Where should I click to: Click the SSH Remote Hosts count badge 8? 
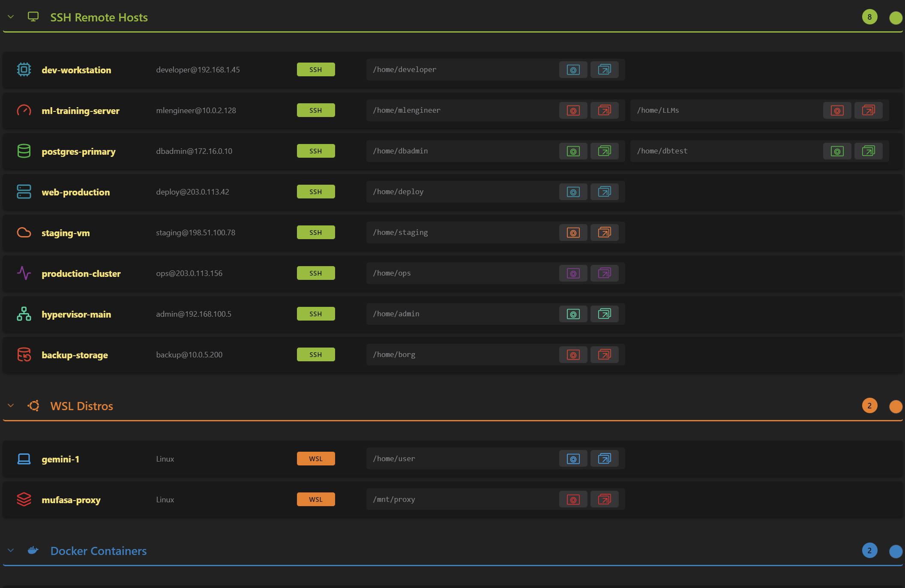869,17
